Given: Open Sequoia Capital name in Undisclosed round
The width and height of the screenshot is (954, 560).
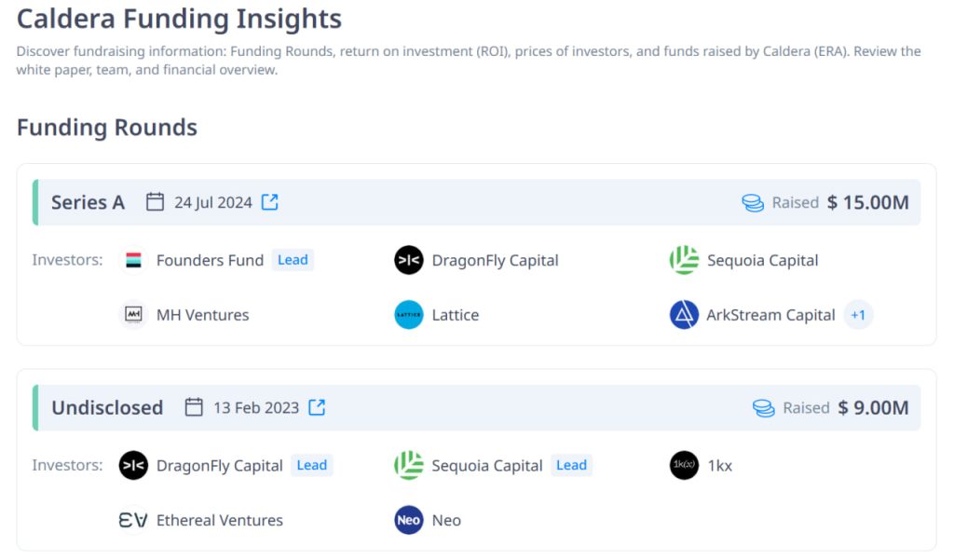Looking at the screenshot, I should click(486, 466).
